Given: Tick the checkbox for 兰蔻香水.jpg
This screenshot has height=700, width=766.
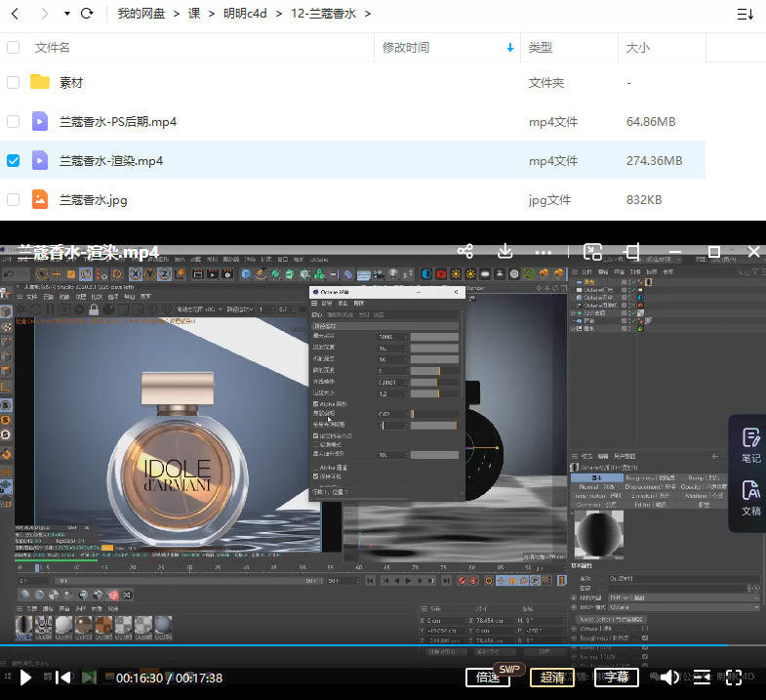Looking at the screenshot, I should click(x=13, y=199).
